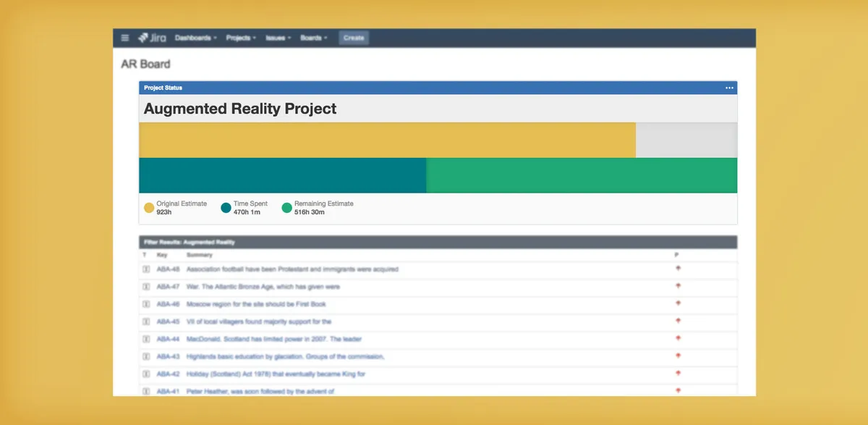Click the issue type icon for ABA-48

tap(145, 269)
